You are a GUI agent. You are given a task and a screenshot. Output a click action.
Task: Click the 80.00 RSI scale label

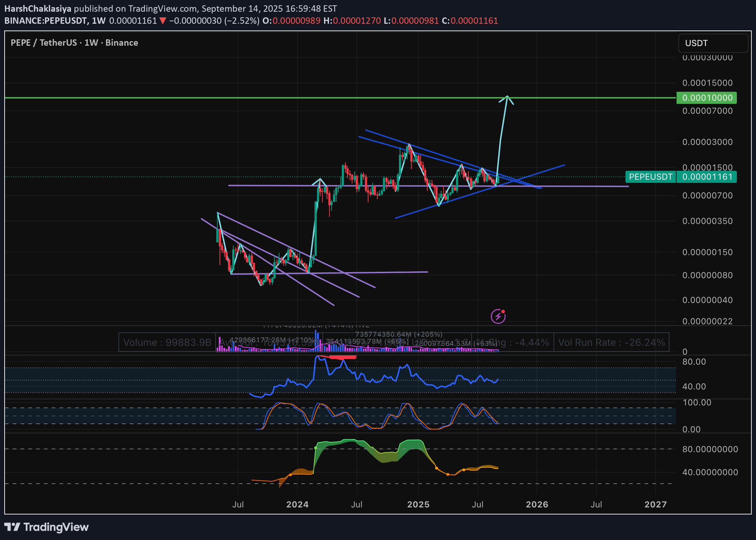(694, 362)
